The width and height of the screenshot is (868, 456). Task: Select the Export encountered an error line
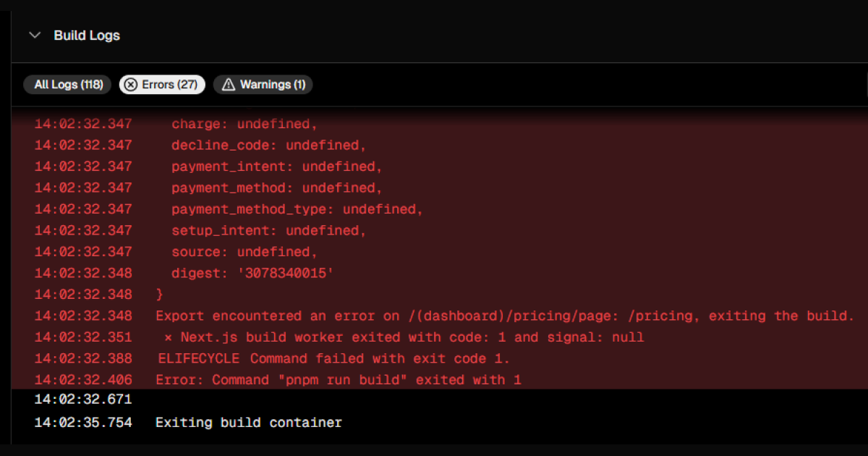point(439,316)
